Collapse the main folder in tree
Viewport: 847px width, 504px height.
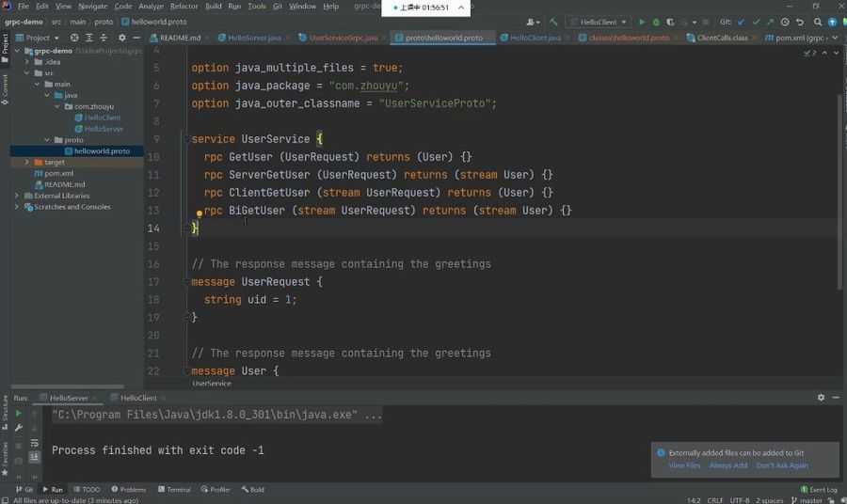pyautogui.click(x=38, y=85)
